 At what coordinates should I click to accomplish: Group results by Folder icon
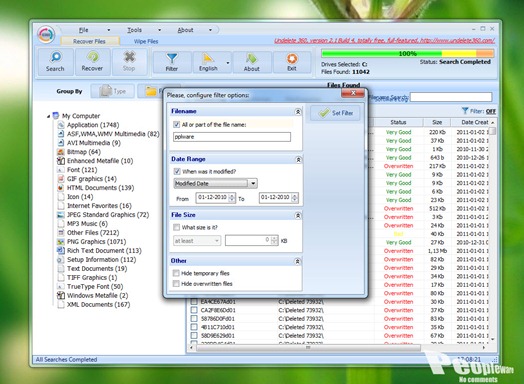(151, 91)
